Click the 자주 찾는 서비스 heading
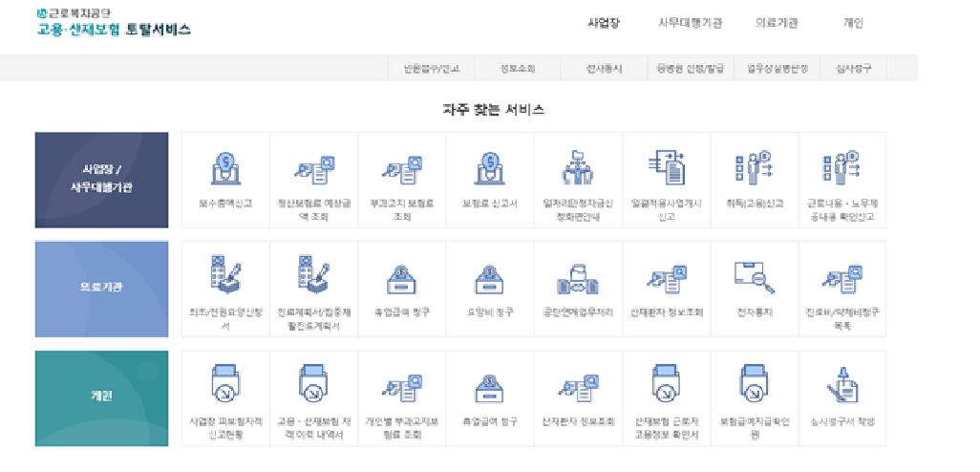 (494, 110)
